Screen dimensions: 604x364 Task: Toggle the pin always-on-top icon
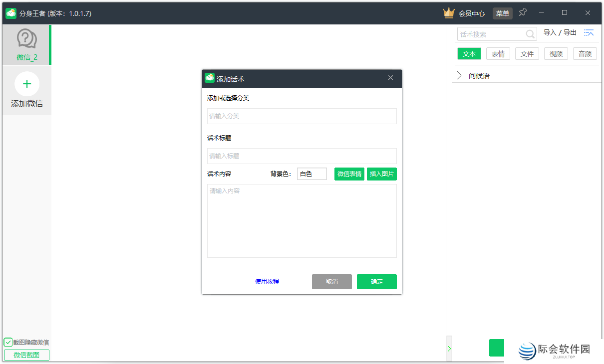523,12
